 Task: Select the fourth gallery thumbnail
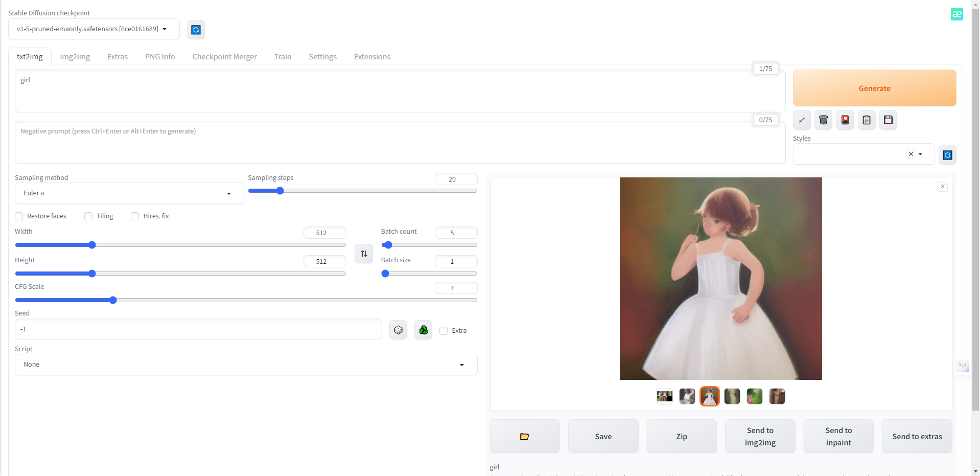[x=732, y=396]
